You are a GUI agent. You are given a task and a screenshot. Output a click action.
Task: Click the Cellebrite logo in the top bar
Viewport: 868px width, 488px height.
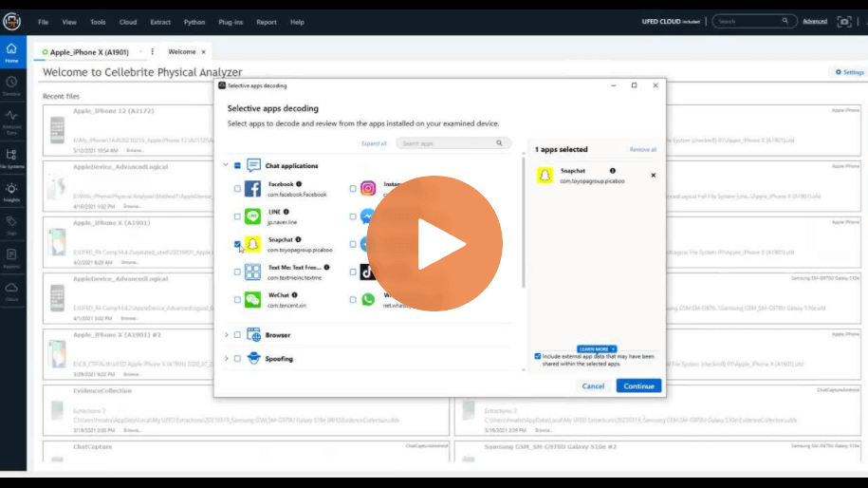[x=11, y=22]
